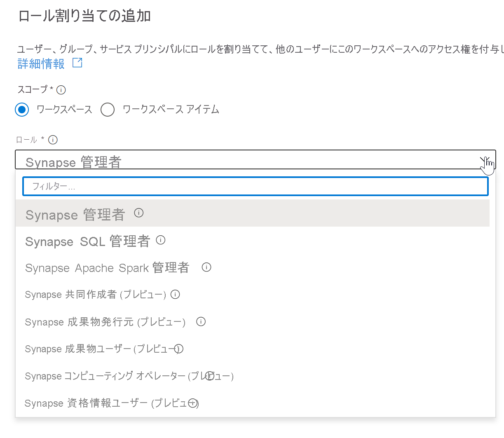
Task: Select the ワークスペース radio button
Action: [x=22, y=110]
